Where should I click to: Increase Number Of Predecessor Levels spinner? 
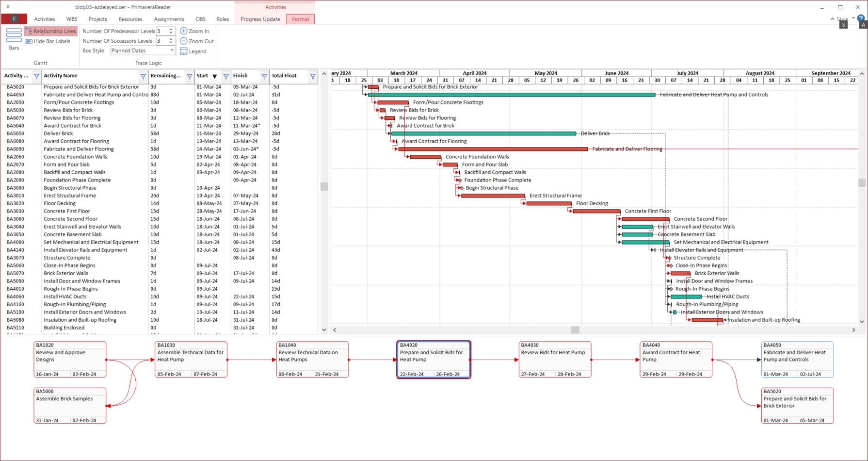(x=171, y=29)
